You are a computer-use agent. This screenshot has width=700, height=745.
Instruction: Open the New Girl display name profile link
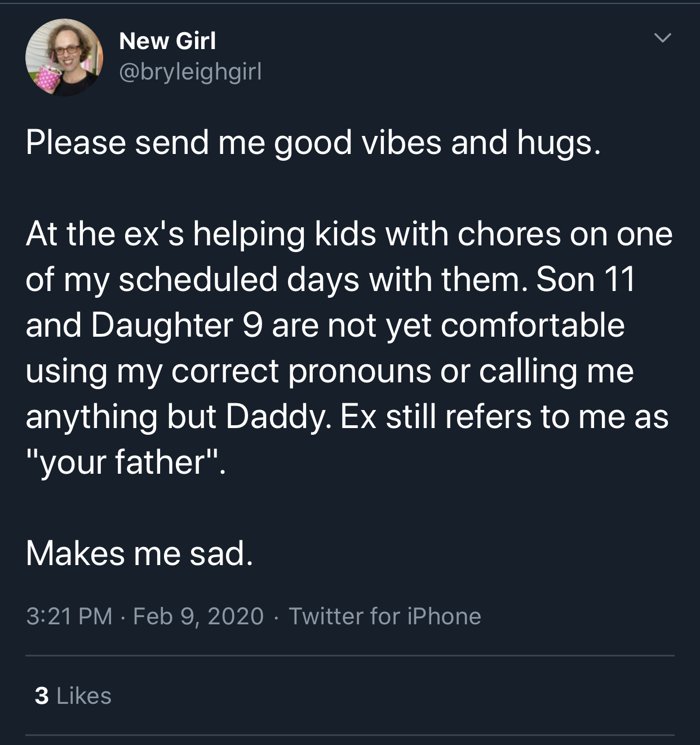point(167,41)
